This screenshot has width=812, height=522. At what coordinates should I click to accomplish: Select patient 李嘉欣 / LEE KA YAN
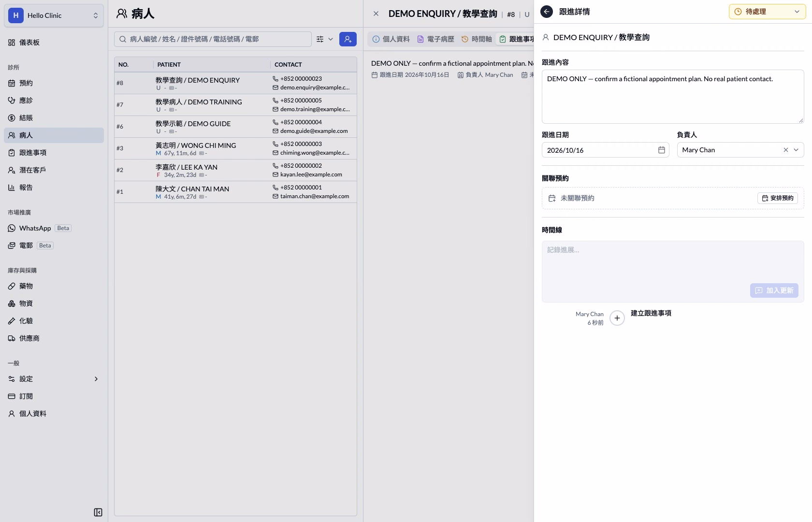tap(236, 170)
